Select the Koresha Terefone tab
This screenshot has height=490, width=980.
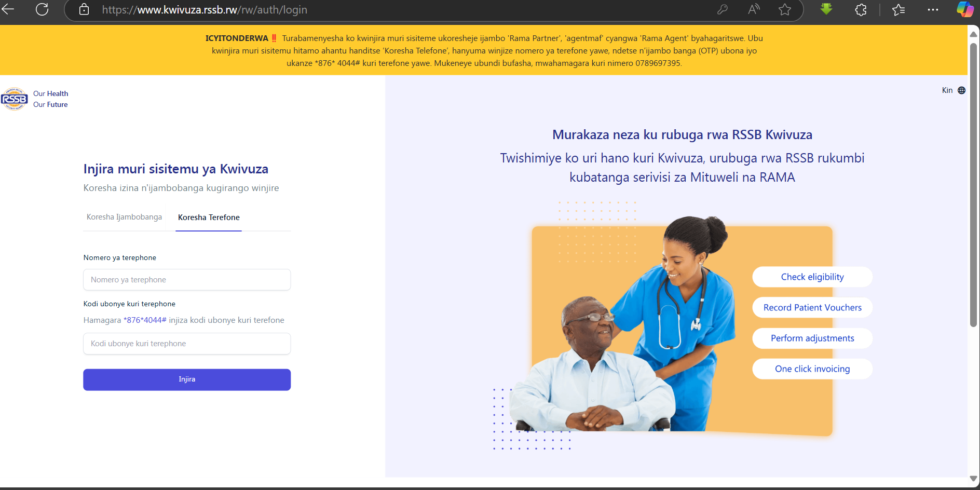click(x=209, y=217)
